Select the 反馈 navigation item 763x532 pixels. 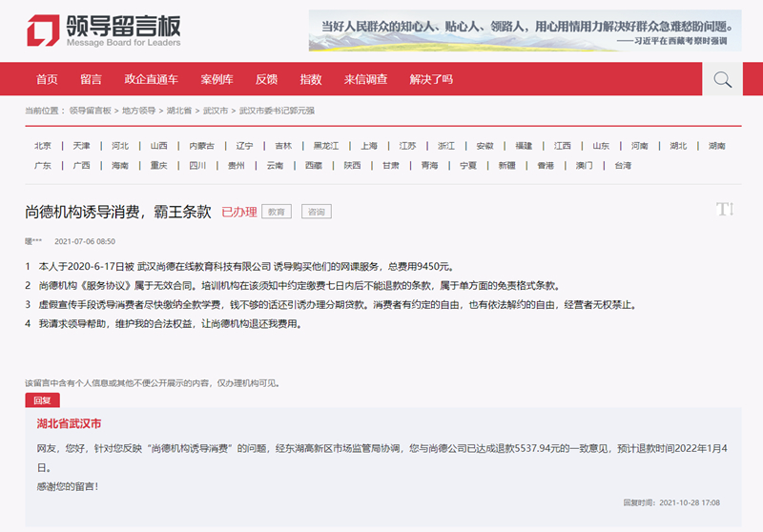click(266, 79)
